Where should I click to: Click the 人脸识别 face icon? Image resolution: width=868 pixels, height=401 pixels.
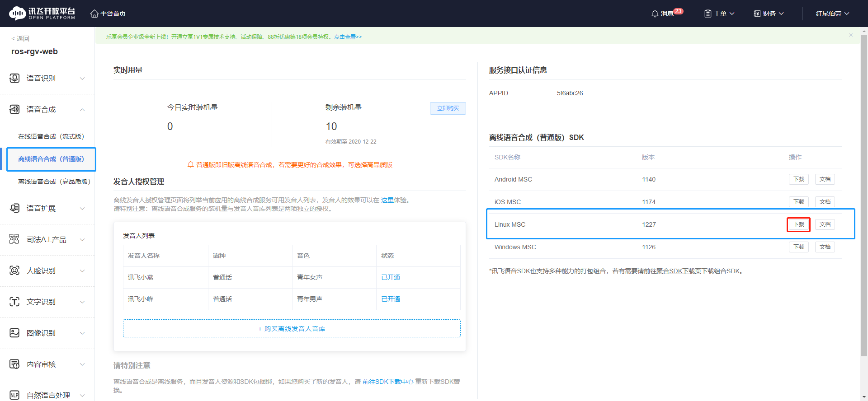pyautogui.click(x=14, y=270)
